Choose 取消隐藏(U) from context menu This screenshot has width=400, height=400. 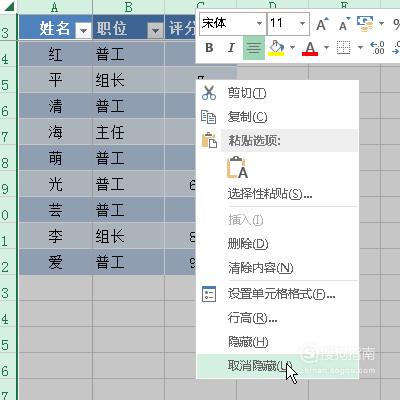pyautogui.click(x=277, y=366)
